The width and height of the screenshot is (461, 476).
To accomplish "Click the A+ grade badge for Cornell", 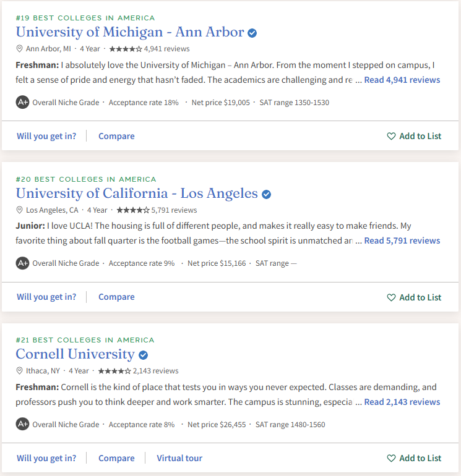I will [x=22, y=424].
